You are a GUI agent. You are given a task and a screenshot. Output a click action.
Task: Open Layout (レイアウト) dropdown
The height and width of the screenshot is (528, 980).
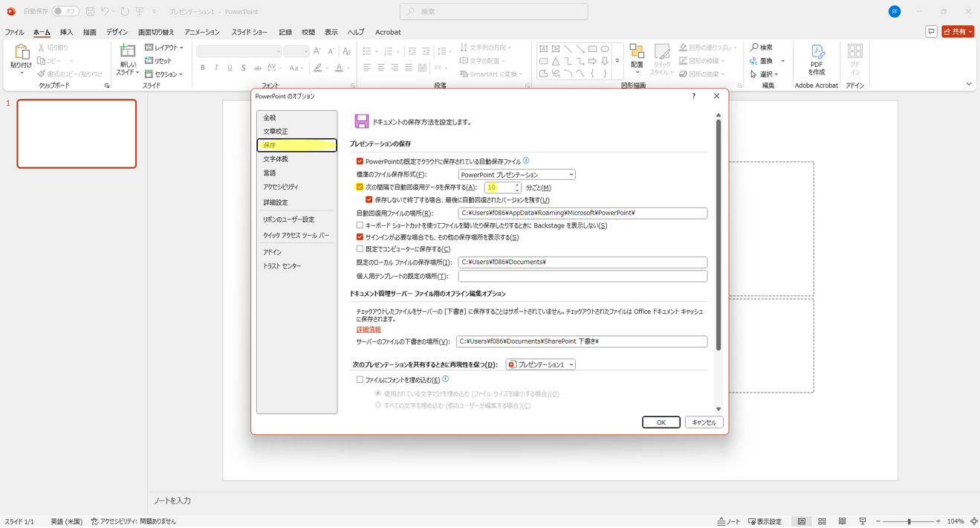pos(164,48)
